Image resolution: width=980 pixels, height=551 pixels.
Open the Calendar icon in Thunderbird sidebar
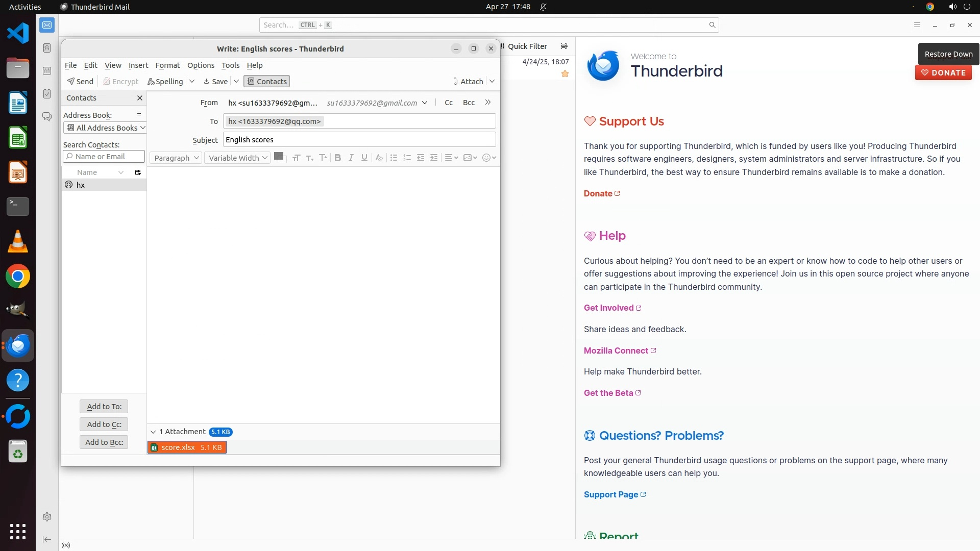tap(47, 71)
